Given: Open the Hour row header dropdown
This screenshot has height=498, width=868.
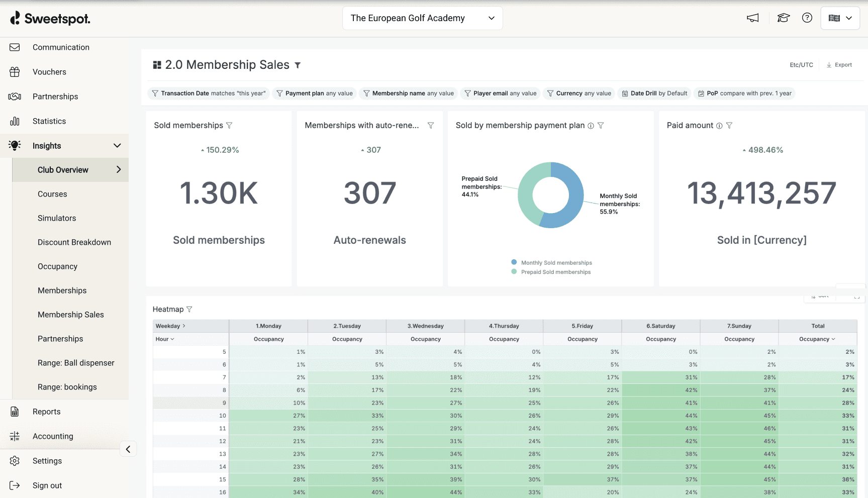Looking at the screenshot, I should pos(172,339).
